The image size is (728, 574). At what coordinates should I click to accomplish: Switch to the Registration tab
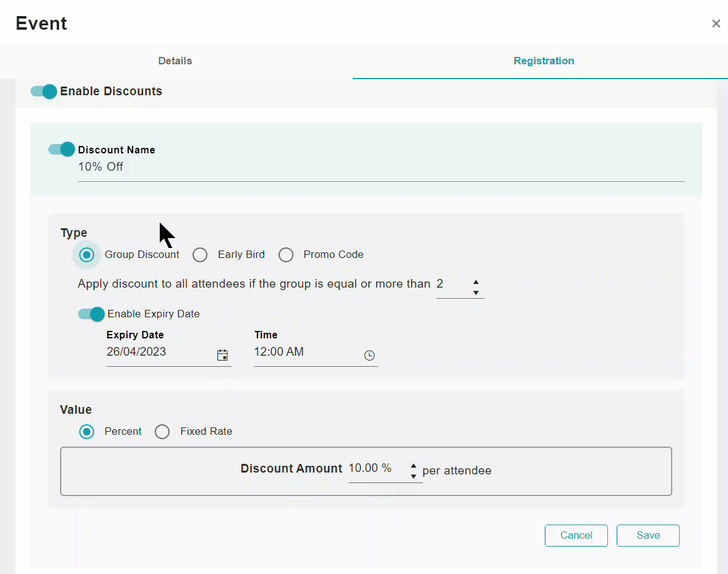[544, 61]
